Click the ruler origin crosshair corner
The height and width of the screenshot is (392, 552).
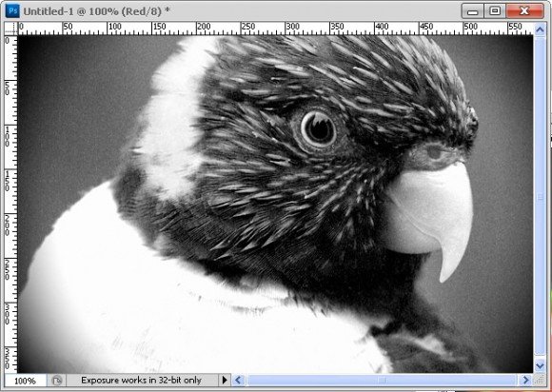click(10, 29)
